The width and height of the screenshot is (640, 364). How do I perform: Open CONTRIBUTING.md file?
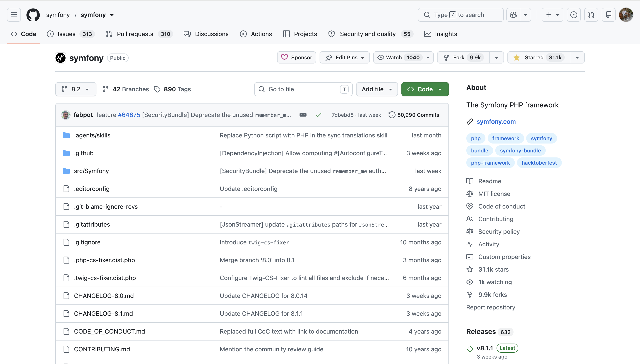point(102,349)
